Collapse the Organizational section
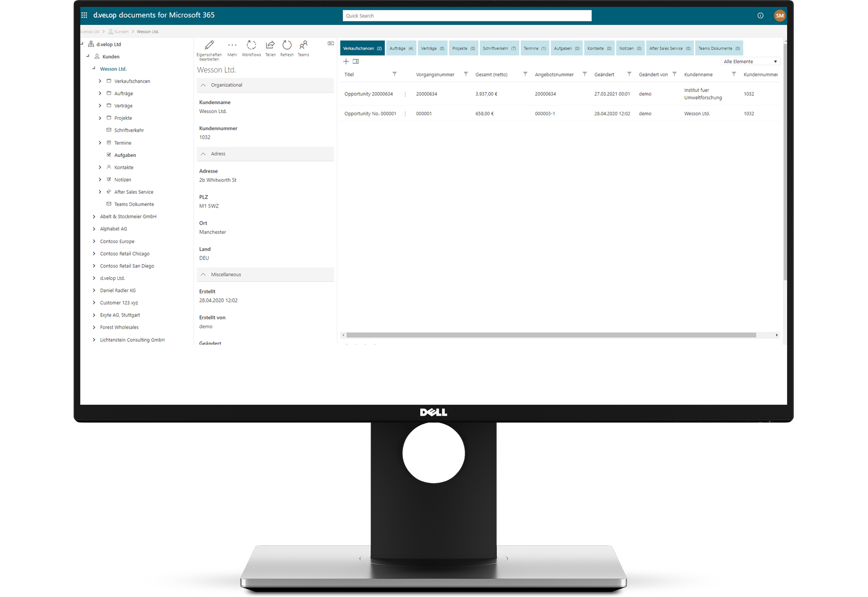 click(x=203, y=85)
